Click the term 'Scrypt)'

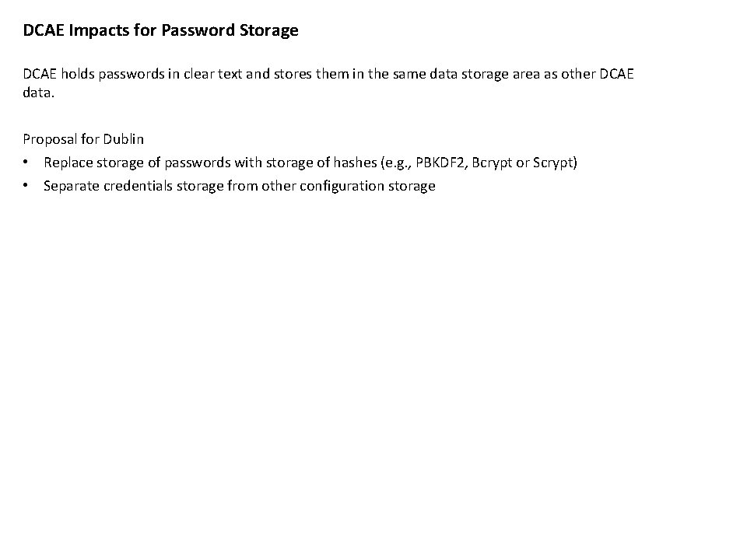(554, 163)
